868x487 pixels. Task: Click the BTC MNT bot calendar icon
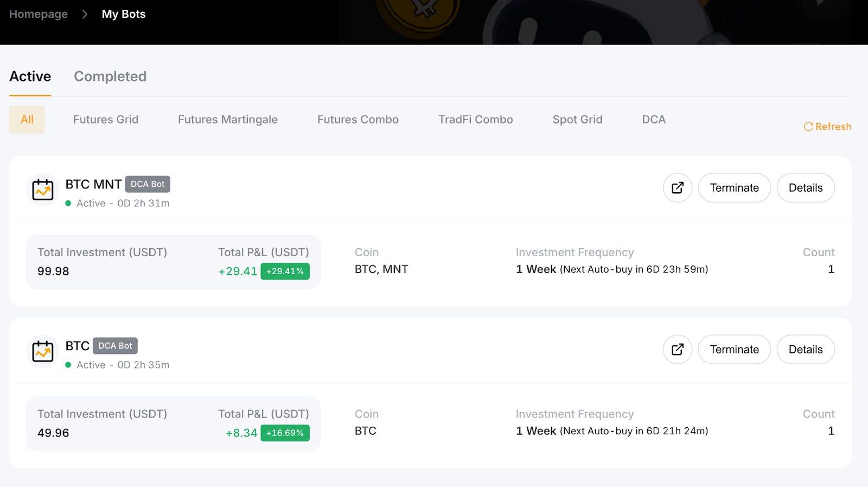click(43, 189)
